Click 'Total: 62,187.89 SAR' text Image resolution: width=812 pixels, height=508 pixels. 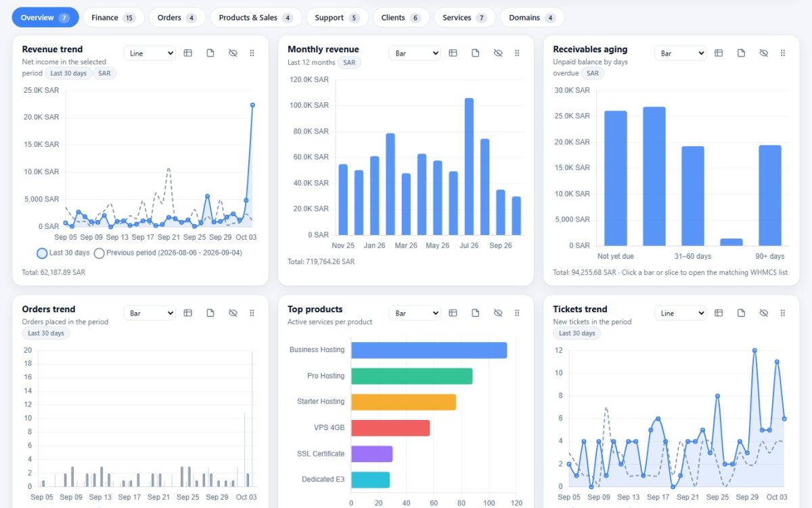[x=53, y=272]
